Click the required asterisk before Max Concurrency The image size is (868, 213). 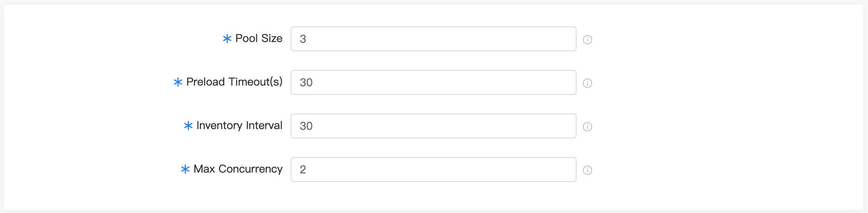[185, 169]
